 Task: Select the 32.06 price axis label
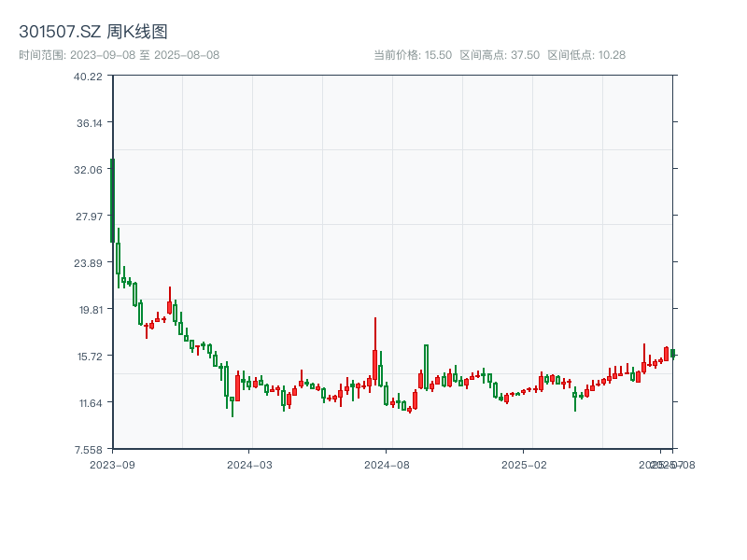click(89, 170)
